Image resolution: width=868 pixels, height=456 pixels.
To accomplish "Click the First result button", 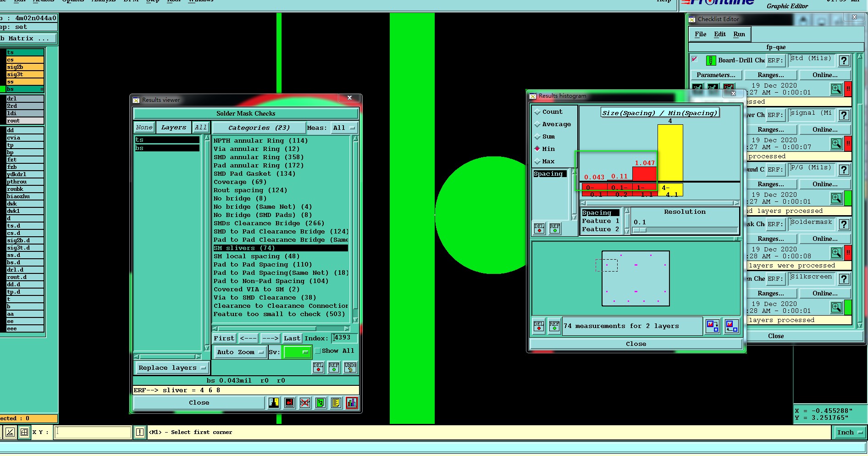I will point(224,339).
